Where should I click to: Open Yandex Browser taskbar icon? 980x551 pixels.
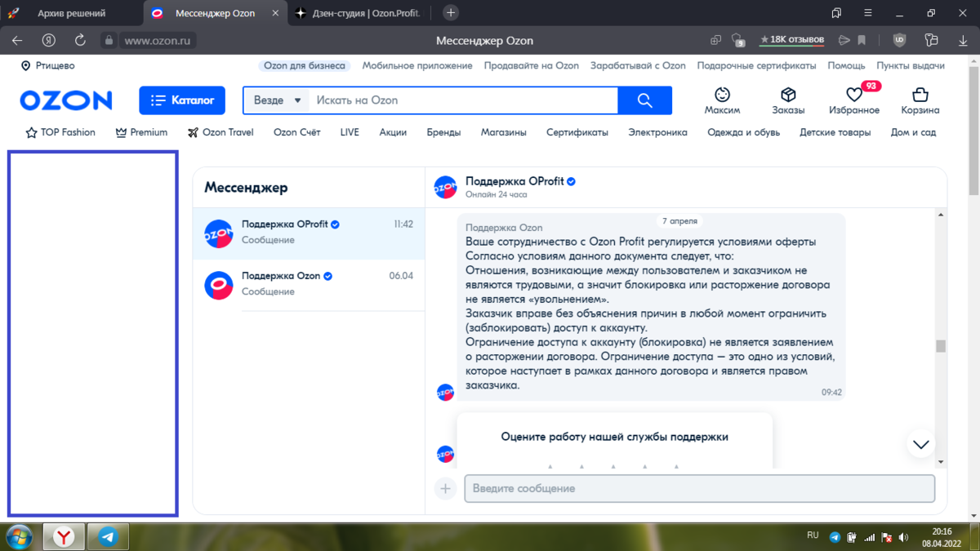65,536
